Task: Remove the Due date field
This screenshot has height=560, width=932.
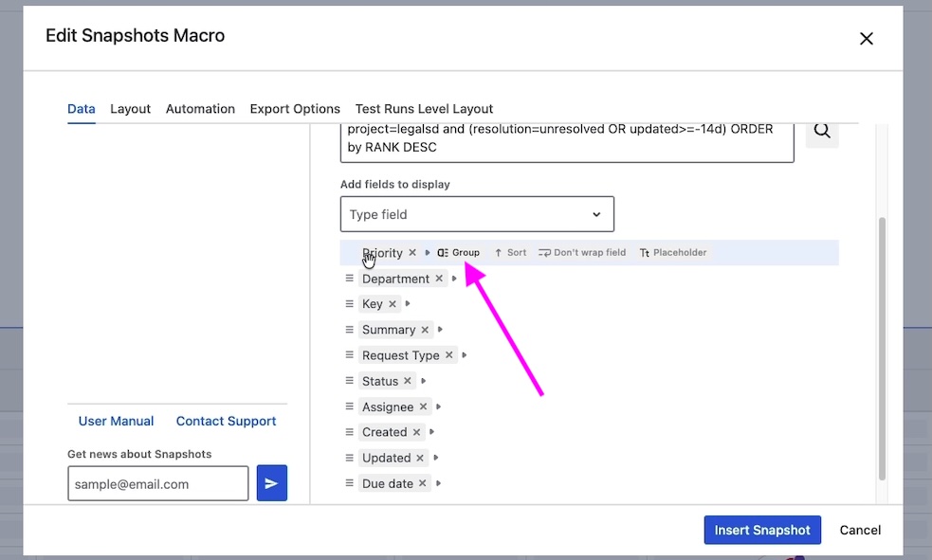Action: pos(423,483)
